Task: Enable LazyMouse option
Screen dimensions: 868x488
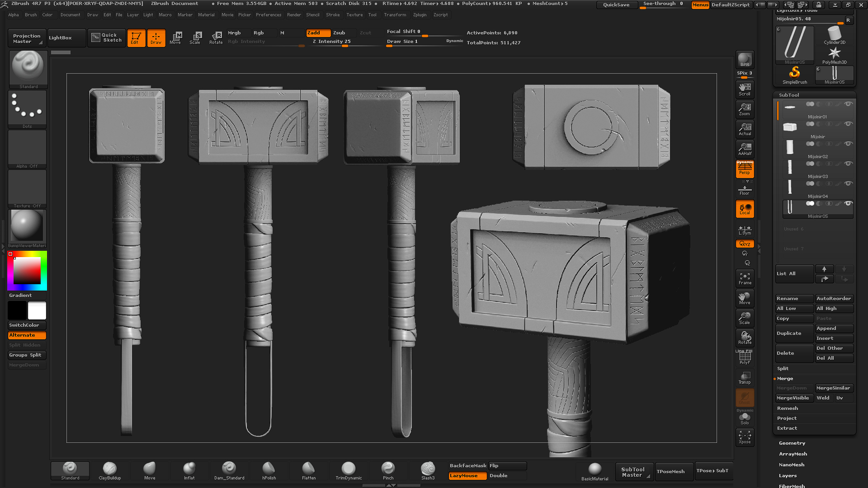Action: [467, 476]
